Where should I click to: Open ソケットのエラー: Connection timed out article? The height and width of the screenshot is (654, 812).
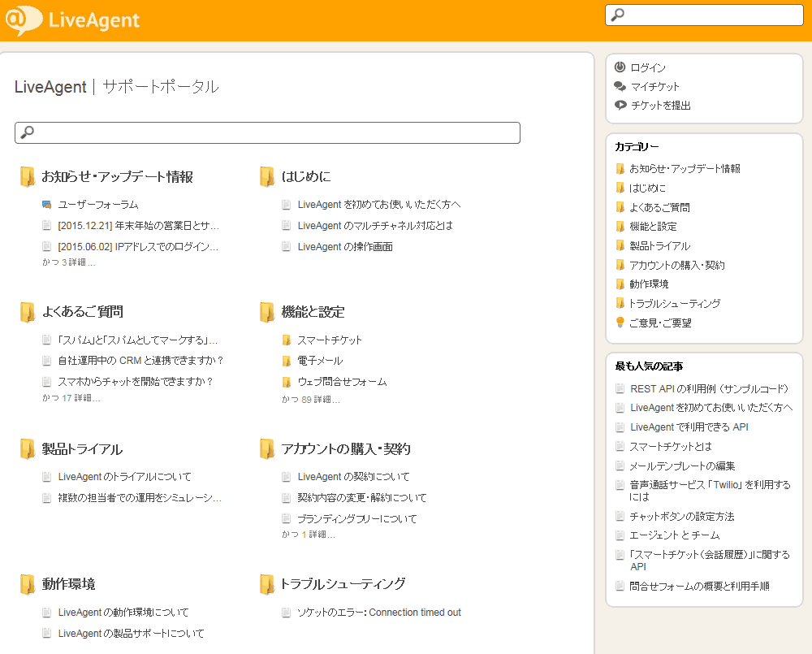click(379, 612)
